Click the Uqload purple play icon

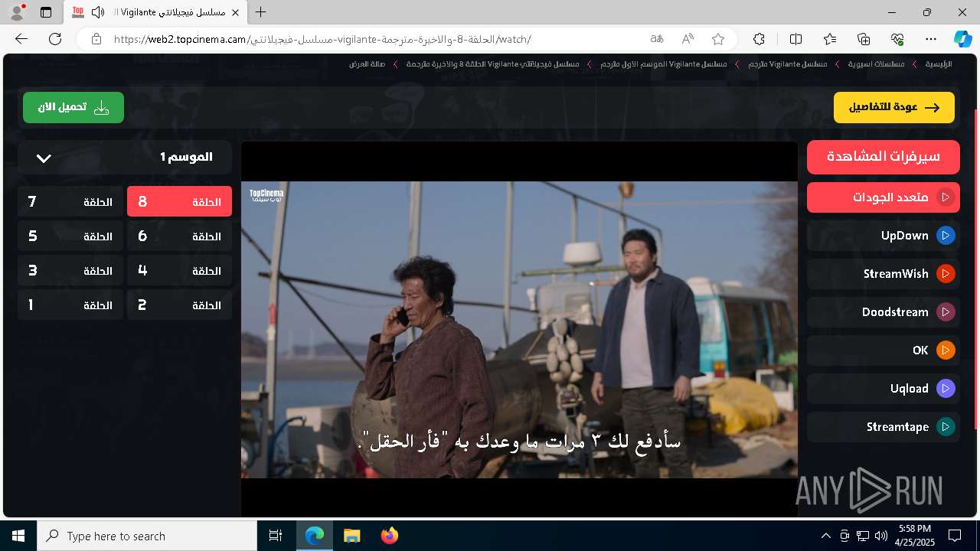pos(946,389)
